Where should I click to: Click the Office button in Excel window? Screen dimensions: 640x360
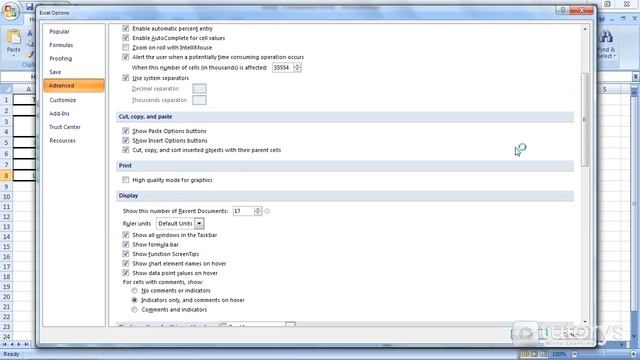[x=11, y=11]
